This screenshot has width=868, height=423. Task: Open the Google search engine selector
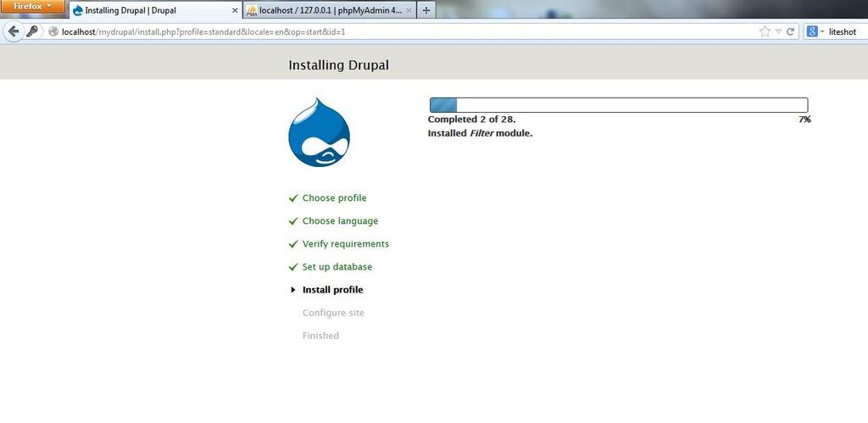815,31
